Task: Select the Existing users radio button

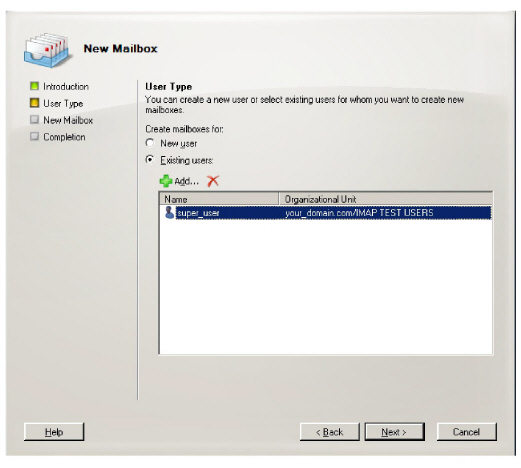Action: (150, 160)
